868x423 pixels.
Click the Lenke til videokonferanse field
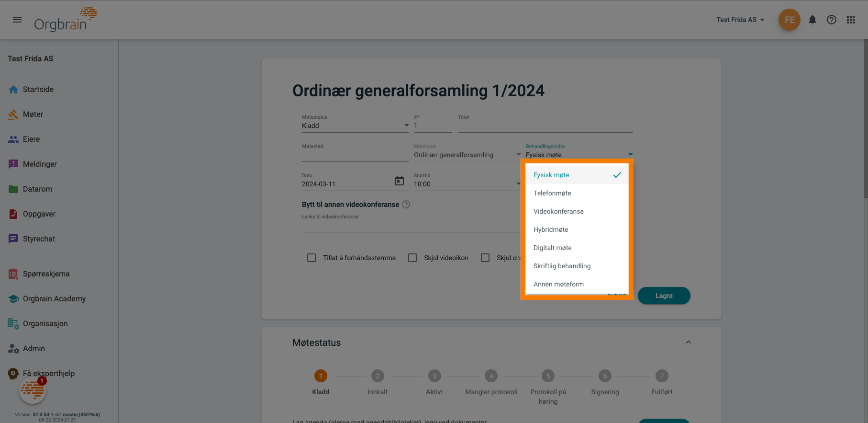point(411,225)
